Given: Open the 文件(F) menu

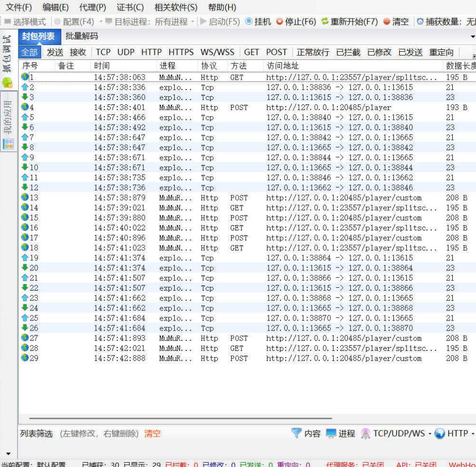Looking at the screenshot, I should pyautogui.click(x=19, y=7).
